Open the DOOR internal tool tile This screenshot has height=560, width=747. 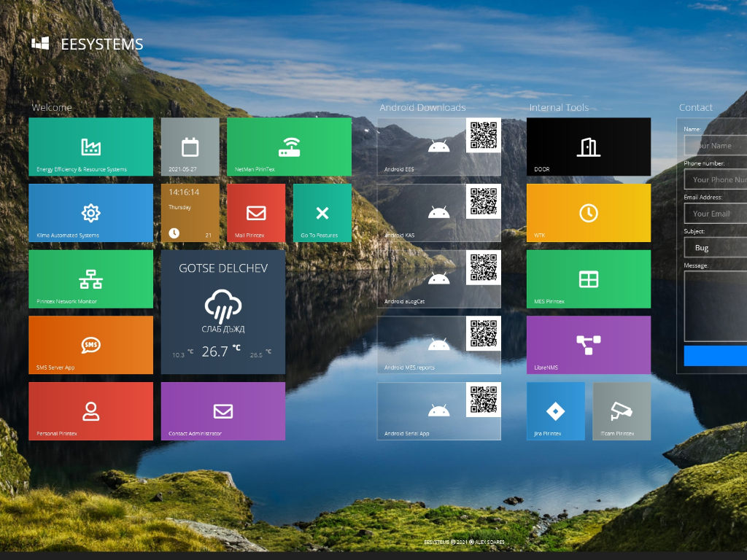[589, 147]
